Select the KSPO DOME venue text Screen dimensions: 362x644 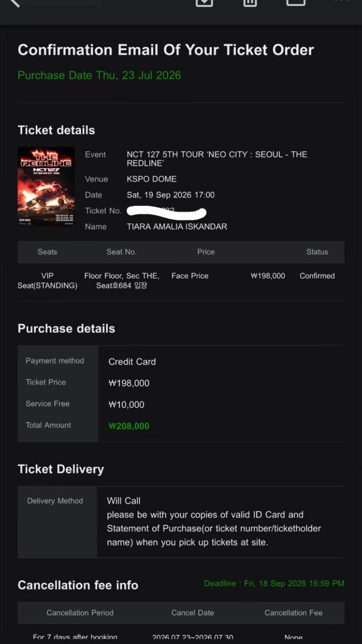151,179
